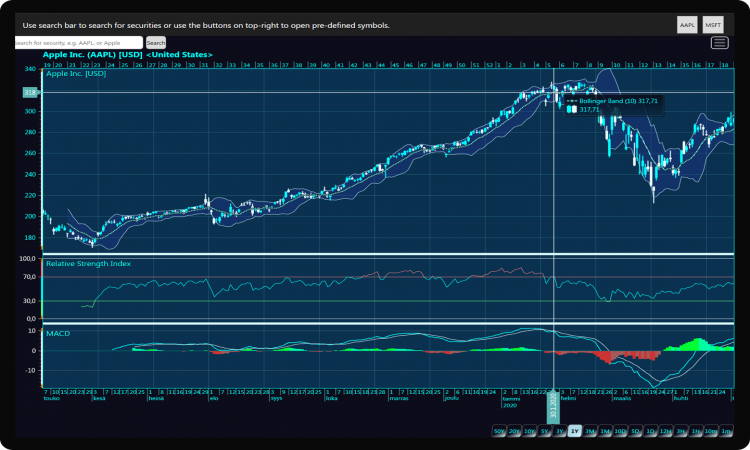
Task: Click the Bollinger Band (10) legend entry
Action: tap(612, 101)
